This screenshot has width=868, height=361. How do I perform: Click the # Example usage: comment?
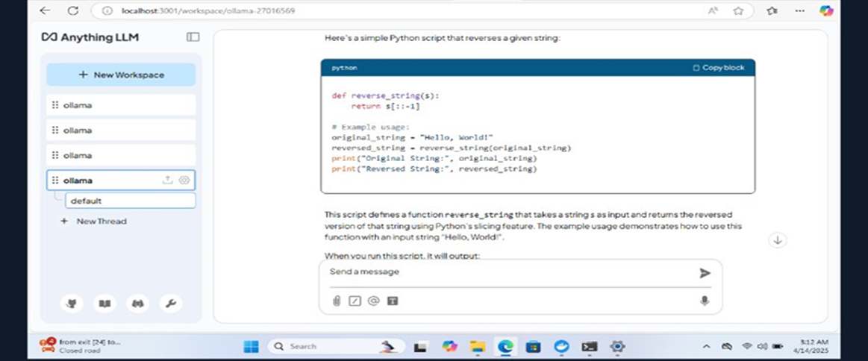pos(370,127)
